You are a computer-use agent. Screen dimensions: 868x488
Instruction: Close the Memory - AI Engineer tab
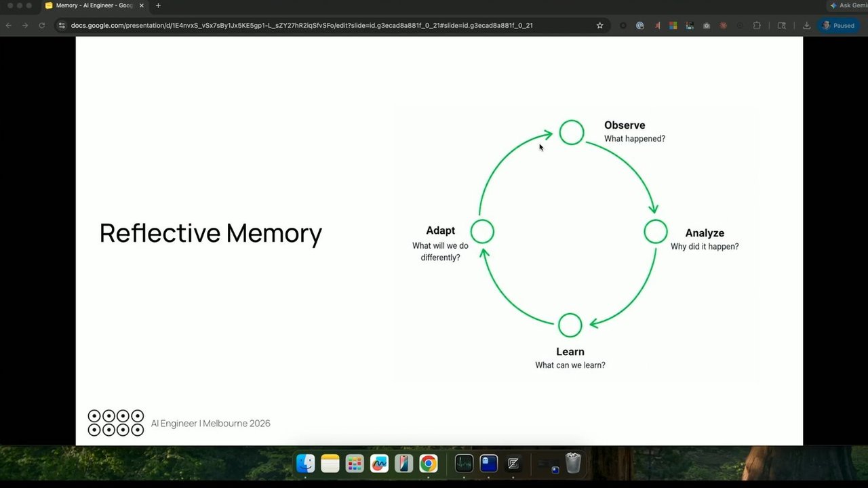pos(141,5)
